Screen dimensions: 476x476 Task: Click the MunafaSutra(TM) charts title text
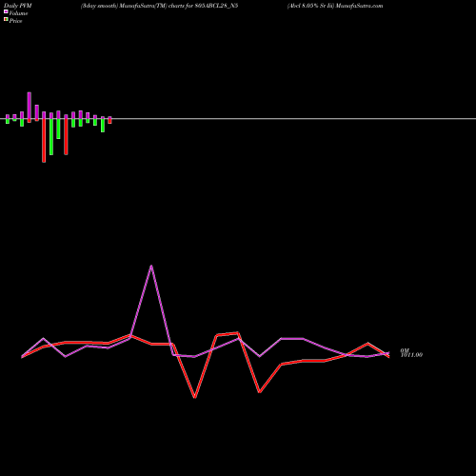[x=159, y=6]
